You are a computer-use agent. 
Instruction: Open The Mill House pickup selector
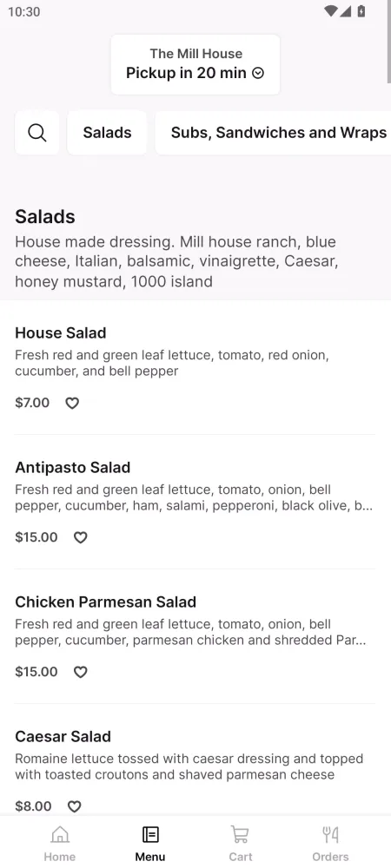(195, 64)
